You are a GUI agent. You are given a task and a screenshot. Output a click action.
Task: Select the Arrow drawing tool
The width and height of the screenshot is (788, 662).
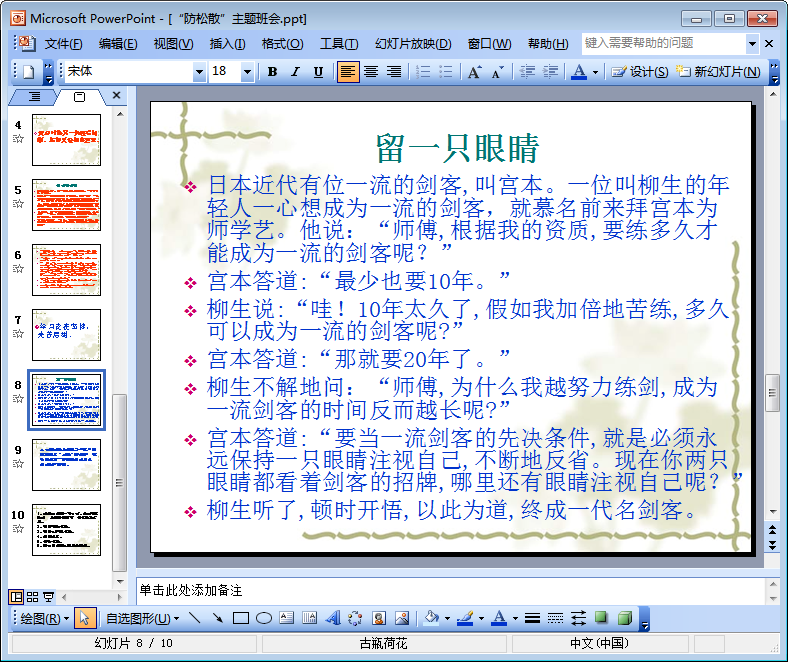218,619
